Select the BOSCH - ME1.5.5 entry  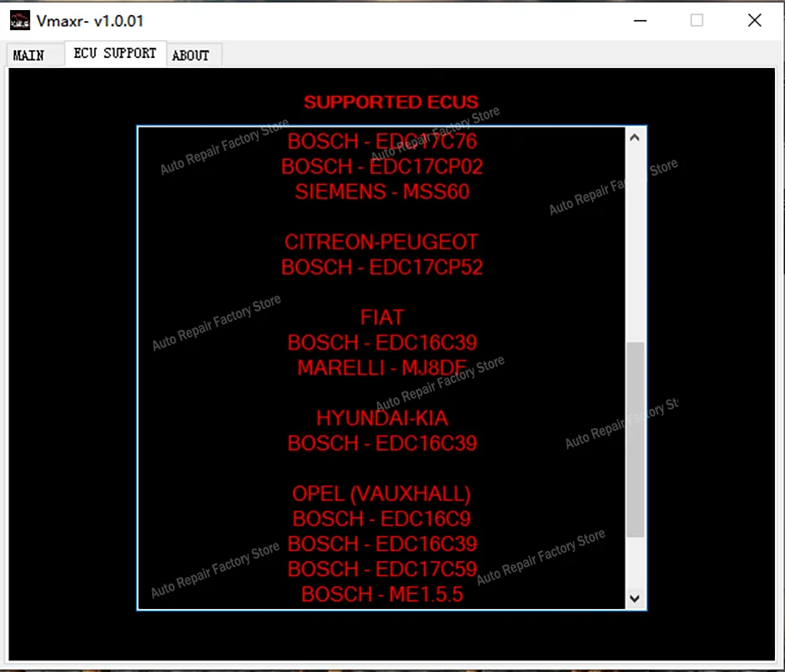(x=382, y=595)
